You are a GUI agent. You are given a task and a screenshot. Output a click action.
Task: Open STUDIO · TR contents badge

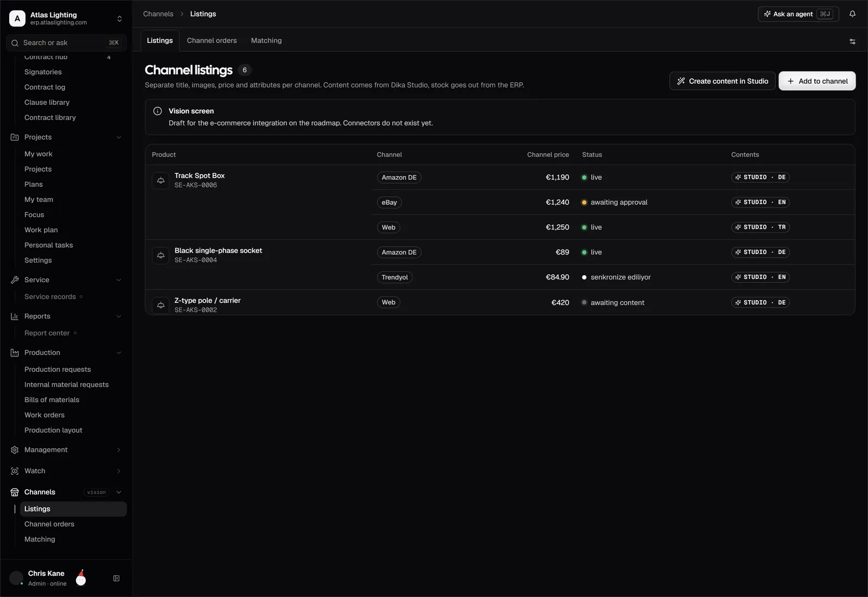(760, 227)
